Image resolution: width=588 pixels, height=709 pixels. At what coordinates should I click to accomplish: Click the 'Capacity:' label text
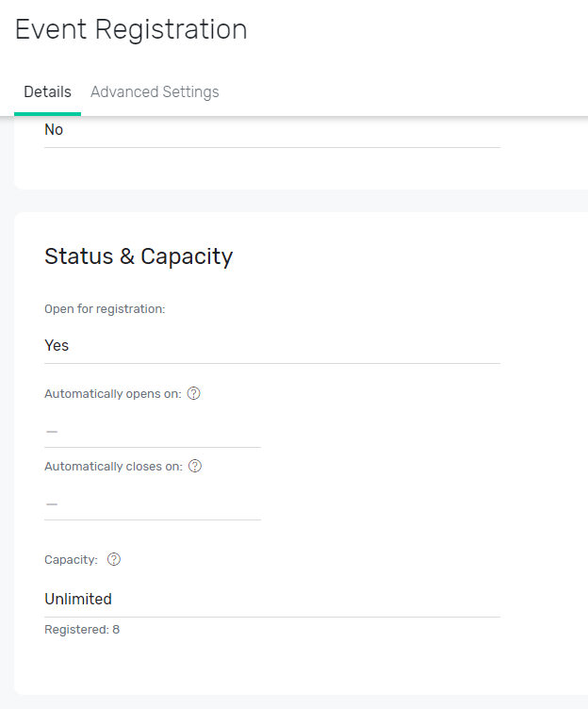point(71,560)
